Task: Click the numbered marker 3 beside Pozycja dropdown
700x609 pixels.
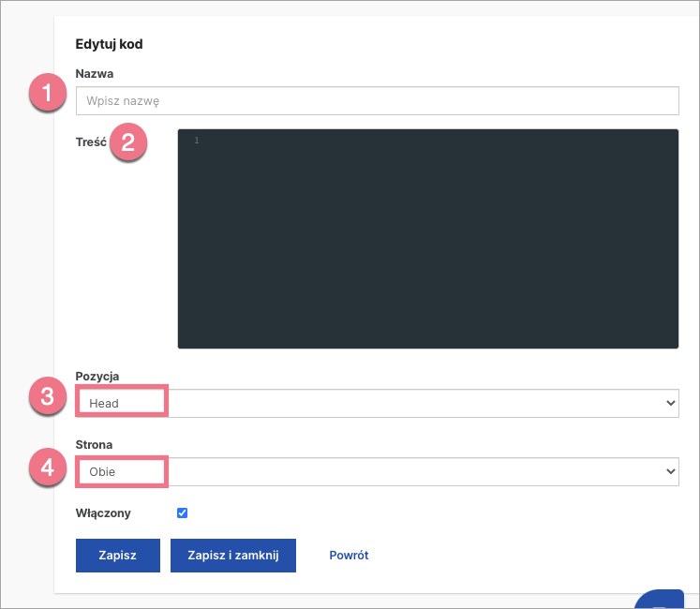Action: coord(48,397)
